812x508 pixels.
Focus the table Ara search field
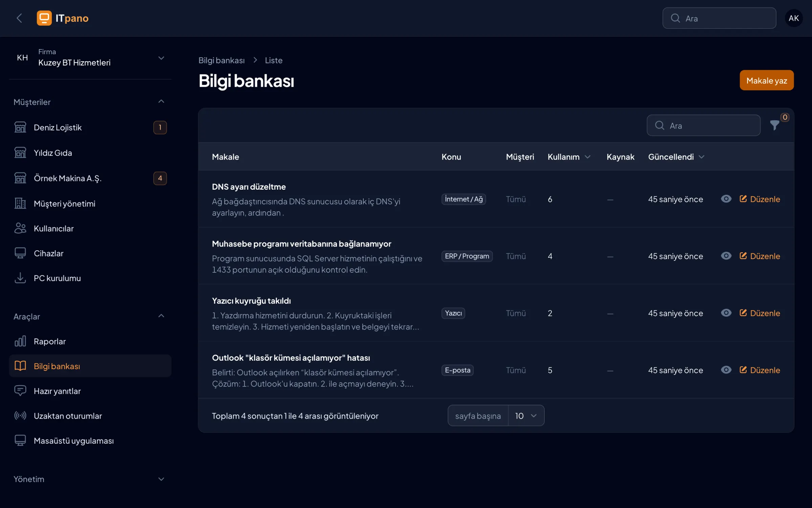[x=703, y=125]
